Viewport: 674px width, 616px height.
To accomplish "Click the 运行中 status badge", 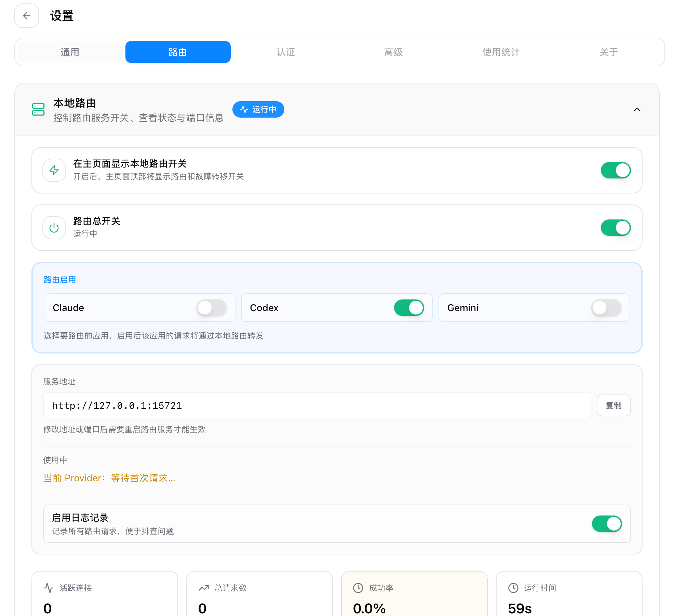I will (x=258, y=109).
